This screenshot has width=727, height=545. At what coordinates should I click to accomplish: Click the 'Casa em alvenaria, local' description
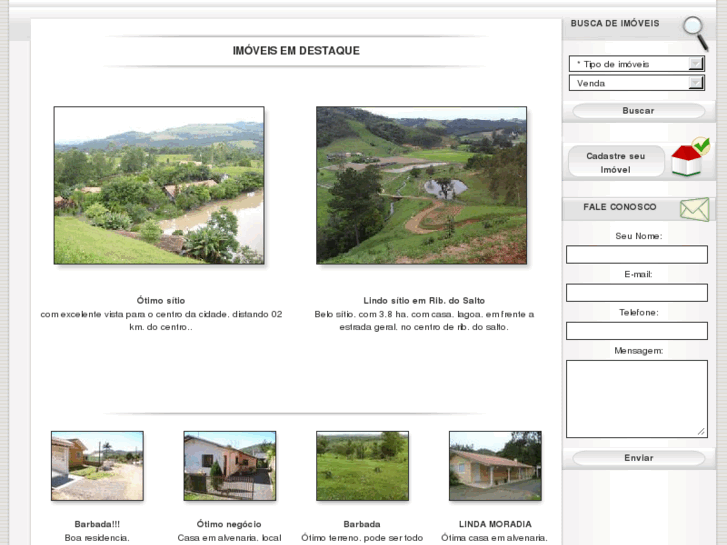[230, 538]
